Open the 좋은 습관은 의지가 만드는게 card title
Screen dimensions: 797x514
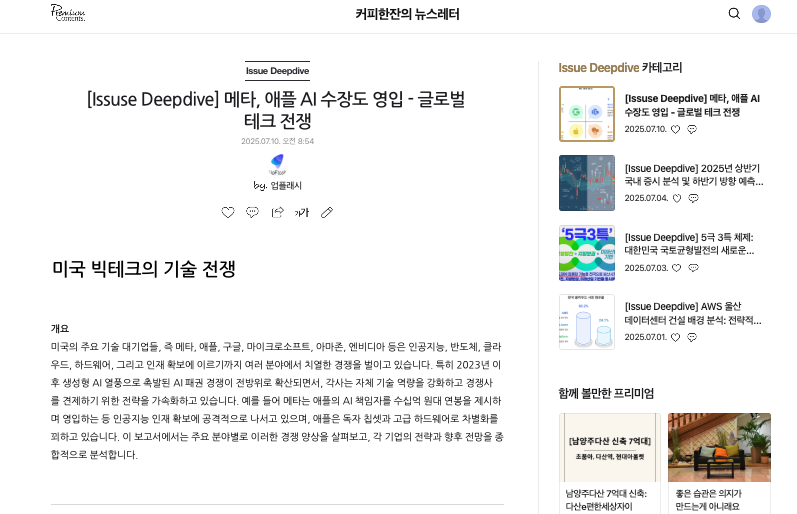pos(708,500)
